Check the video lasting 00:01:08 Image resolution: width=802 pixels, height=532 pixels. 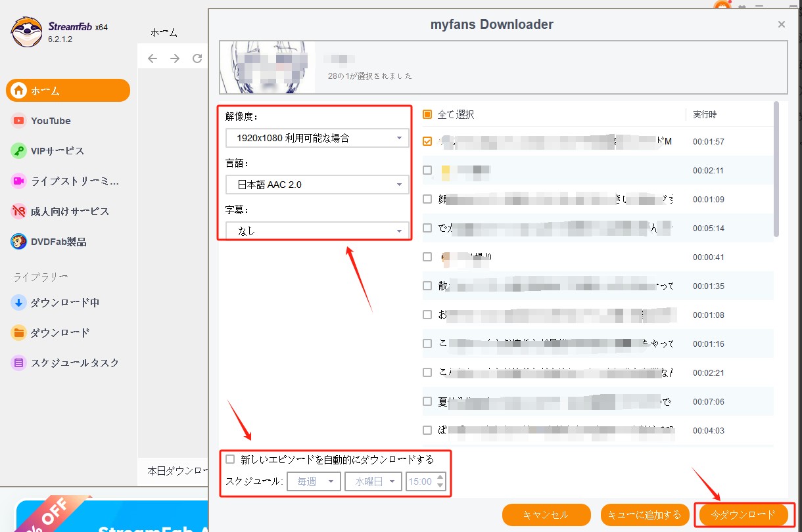[x=427, y=315]
